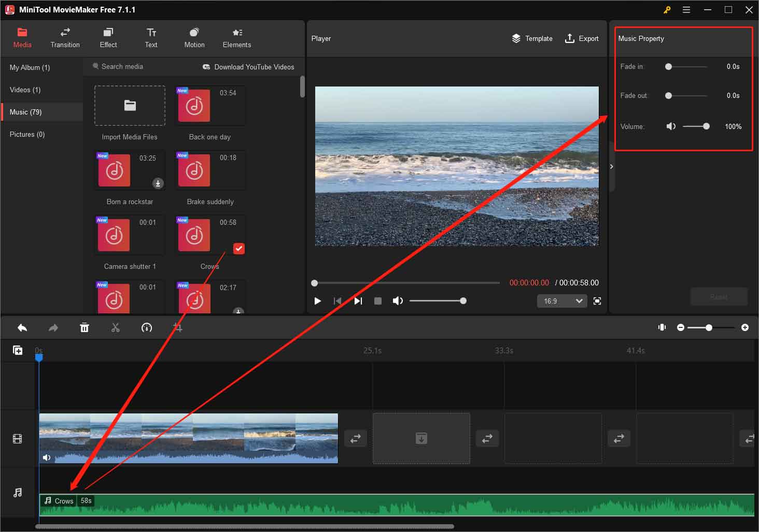This screenshot has height=532, width=759.
Task: Open the speed control tool
Action: click(x=147, y=327)
